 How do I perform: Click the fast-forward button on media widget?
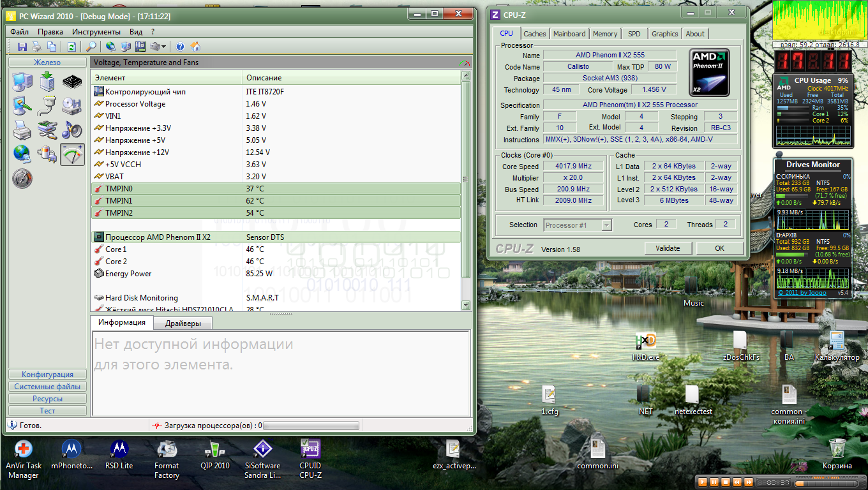(750, 482)
